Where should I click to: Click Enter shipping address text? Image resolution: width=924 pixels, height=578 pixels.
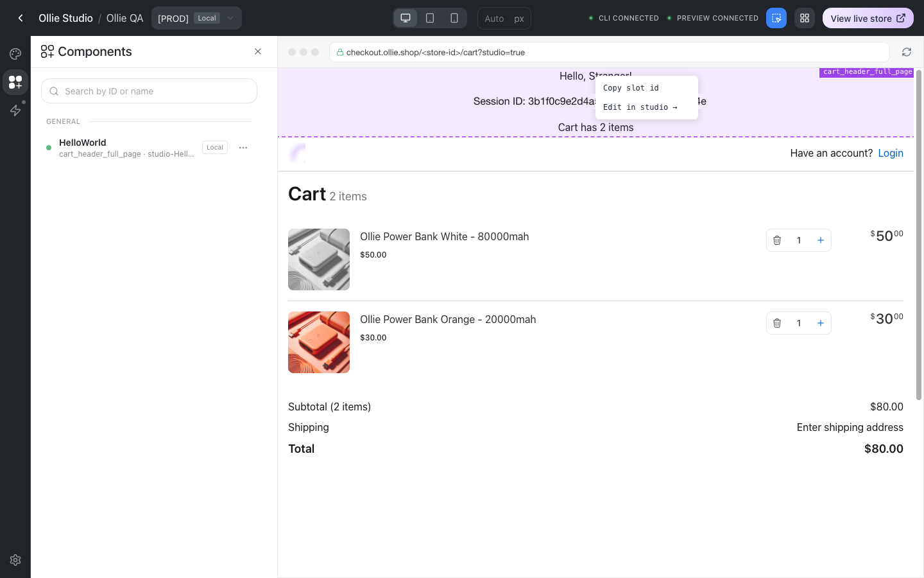(850, 427)
